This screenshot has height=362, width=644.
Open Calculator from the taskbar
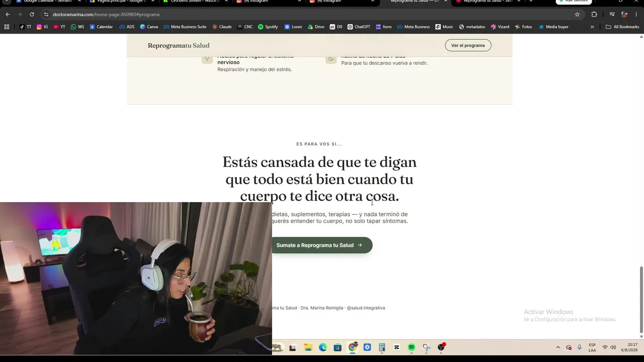(382, 347)
